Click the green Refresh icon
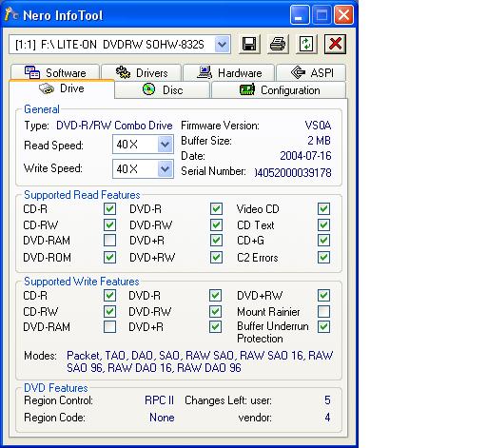This screenshot has width=487, height=448. coord(306,44)
